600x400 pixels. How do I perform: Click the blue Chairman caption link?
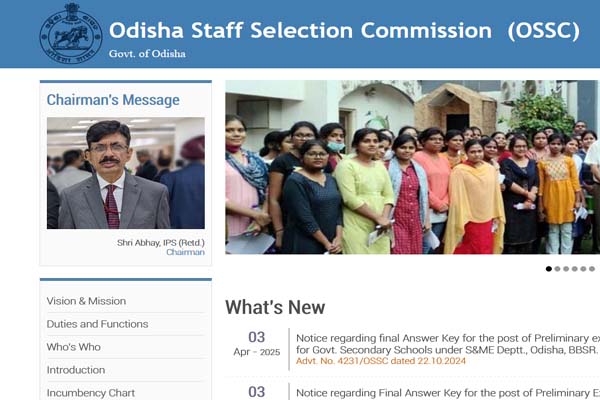point(186,252)
